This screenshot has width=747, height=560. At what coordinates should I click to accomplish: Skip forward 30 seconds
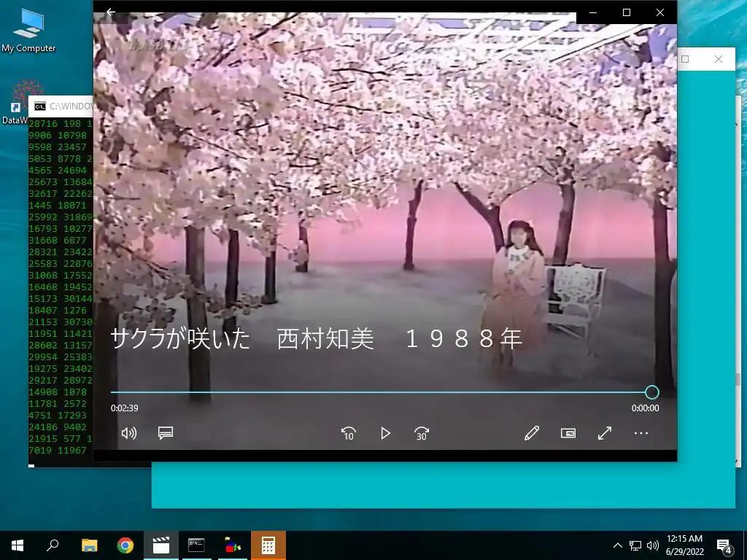tap(422, 433)
